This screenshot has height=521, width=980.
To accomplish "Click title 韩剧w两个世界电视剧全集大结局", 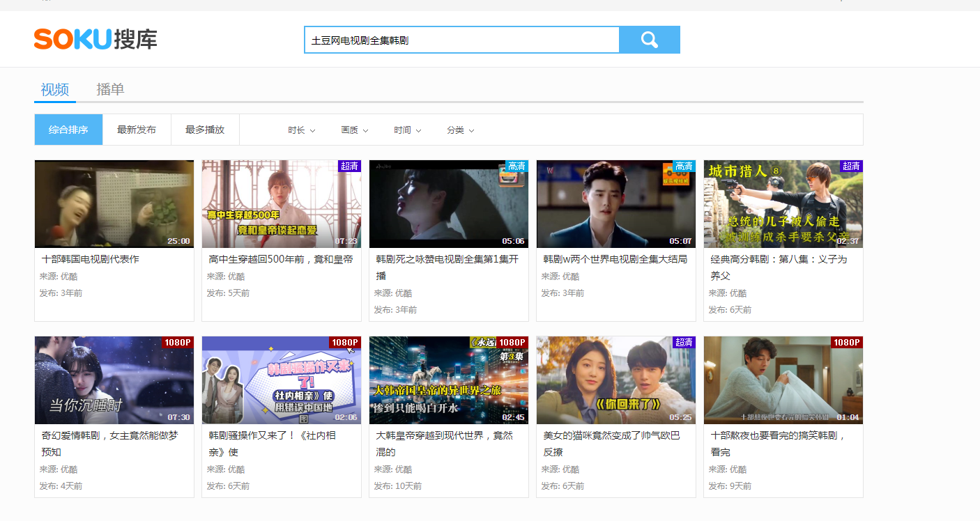I will (x=615, y=259).
